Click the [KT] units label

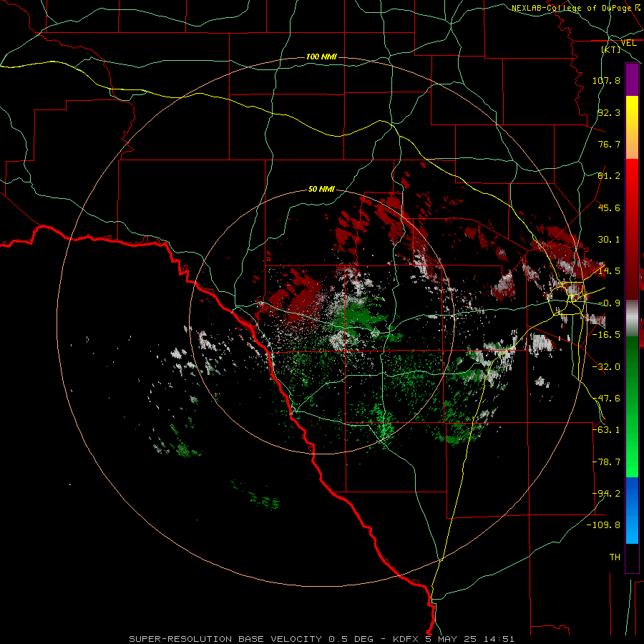click(x=611, y=49)
